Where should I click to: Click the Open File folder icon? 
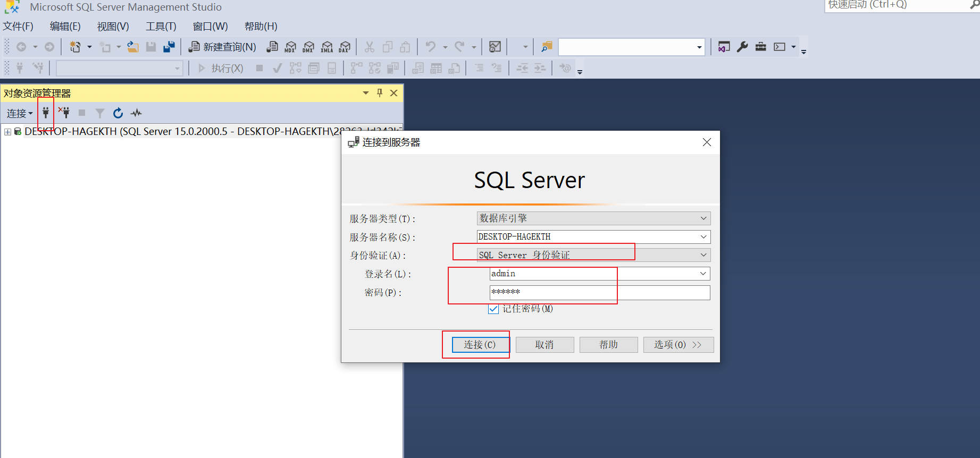[x=133, y=47]
